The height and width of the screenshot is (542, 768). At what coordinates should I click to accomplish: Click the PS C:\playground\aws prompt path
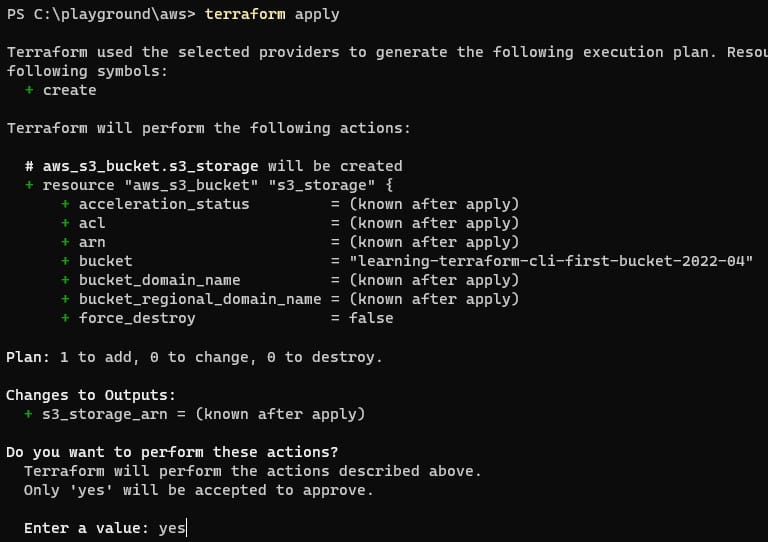100,14
